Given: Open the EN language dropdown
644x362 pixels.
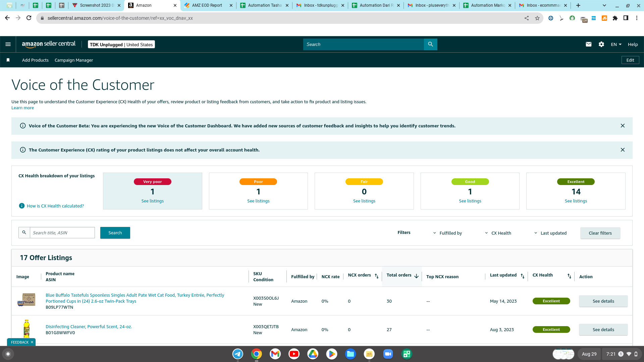Looking at the screenshot, I should point(616,44).
